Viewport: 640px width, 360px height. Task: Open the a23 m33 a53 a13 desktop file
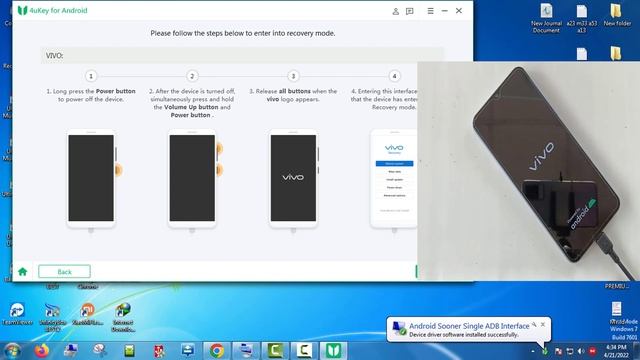tap(582, 18)
